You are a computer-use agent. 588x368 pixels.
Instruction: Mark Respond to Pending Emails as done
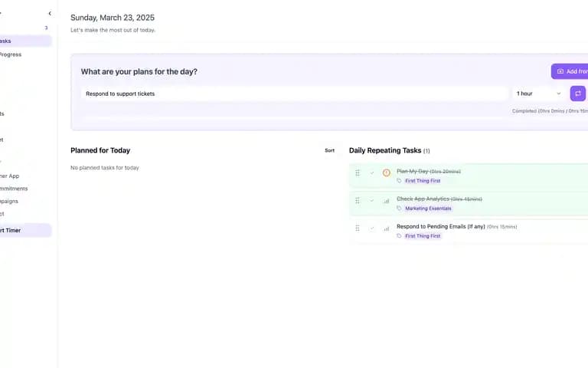coord(372,228)
